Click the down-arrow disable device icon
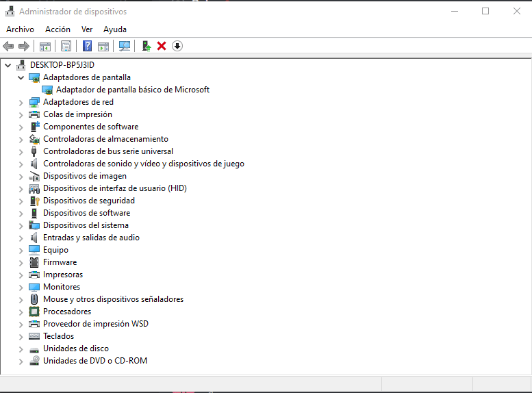This screenshot has height=393, width=532. (x=177, y=46)
